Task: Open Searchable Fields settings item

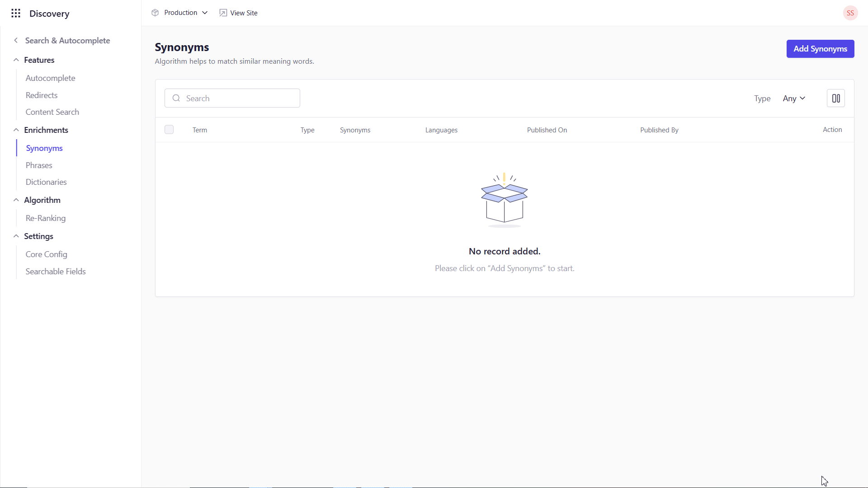Action: [56, 271]
